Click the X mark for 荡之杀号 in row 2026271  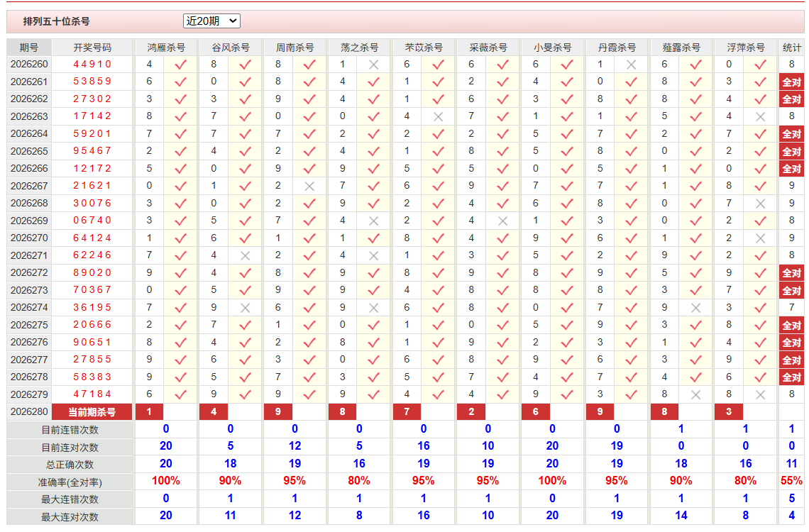pos(373,256)
